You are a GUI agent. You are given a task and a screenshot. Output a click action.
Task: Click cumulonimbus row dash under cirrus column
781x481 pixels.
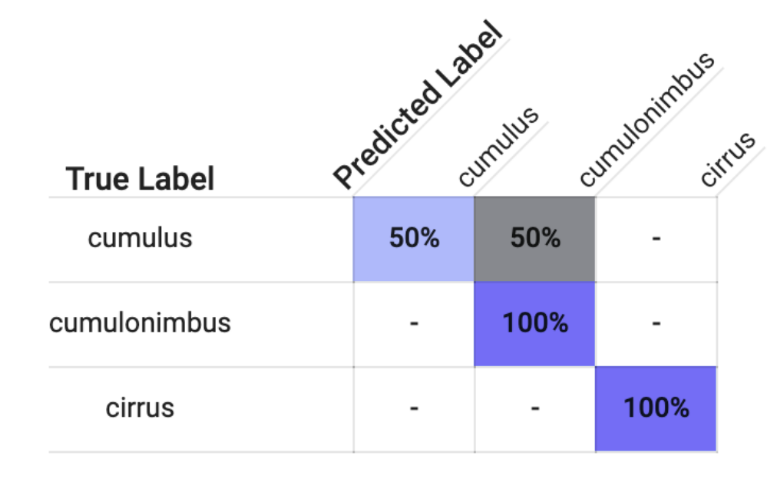(656, 323)
